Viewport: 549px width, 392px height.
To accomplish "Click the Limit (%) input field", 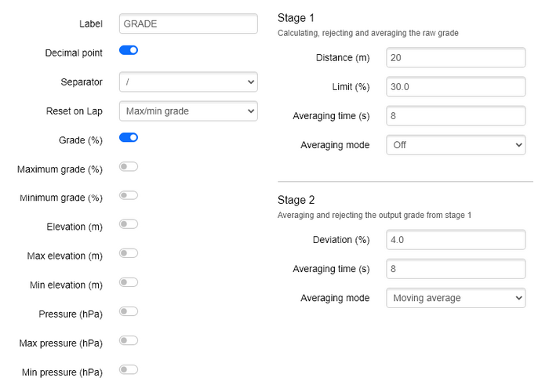I will pos(456,86).
